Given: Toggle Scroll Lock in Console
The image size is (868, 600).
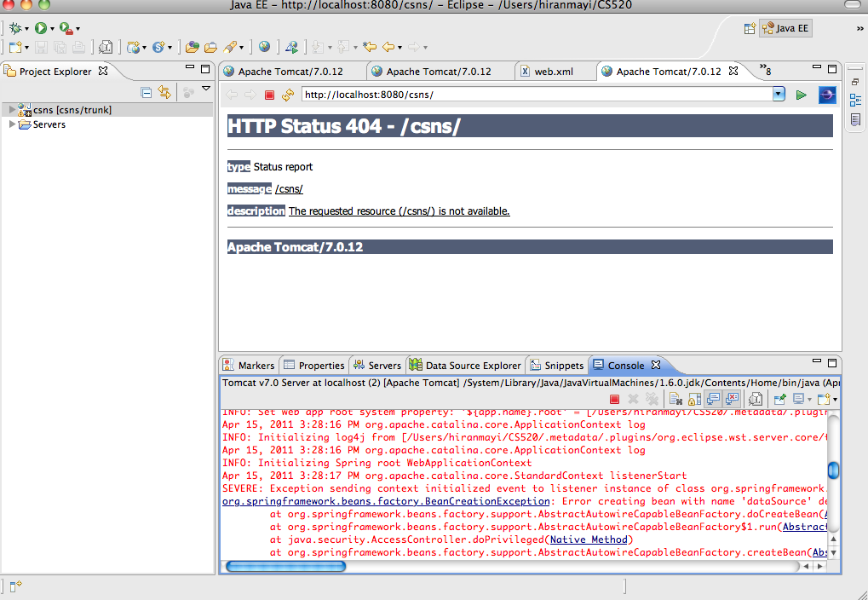Looking at the screenshot, I should (x=694, y=399).
